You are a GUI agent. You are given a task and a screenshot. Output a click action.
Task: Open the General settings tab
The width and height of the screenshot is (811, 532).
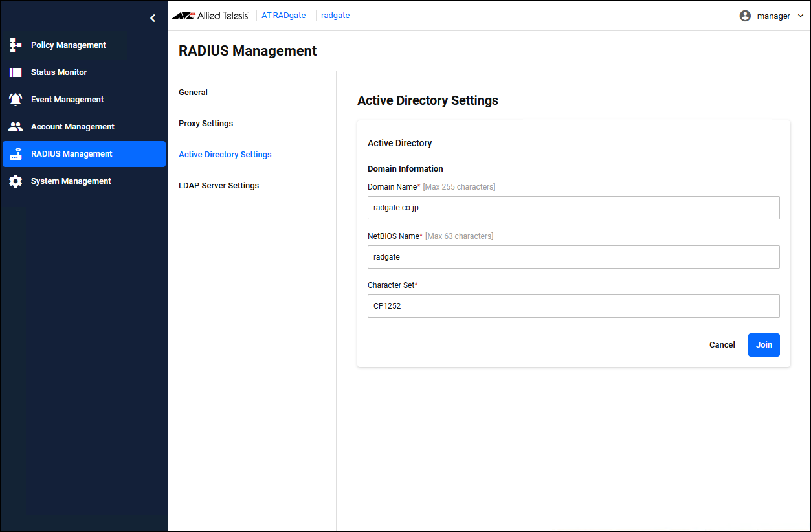193,93
